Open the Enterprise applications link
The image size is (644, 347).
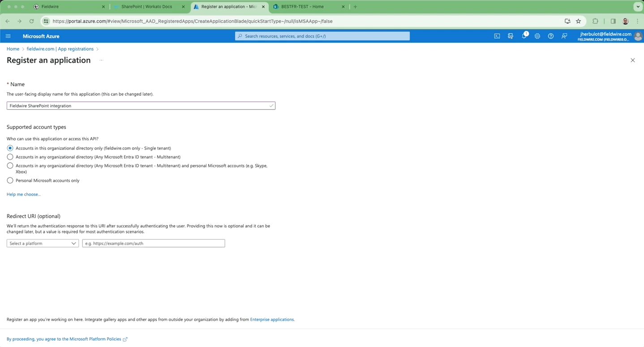click(x=271, y=319)
